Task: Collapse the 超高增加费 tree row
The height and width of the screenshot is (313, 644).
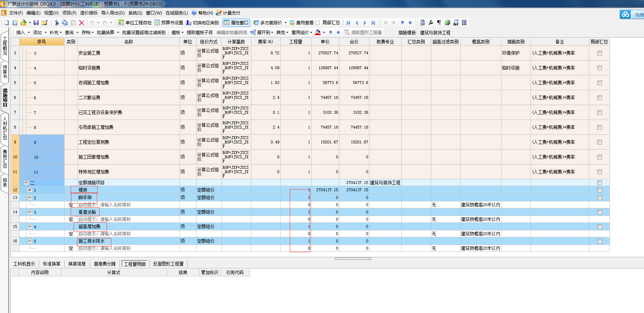Action: pos(30,227)
